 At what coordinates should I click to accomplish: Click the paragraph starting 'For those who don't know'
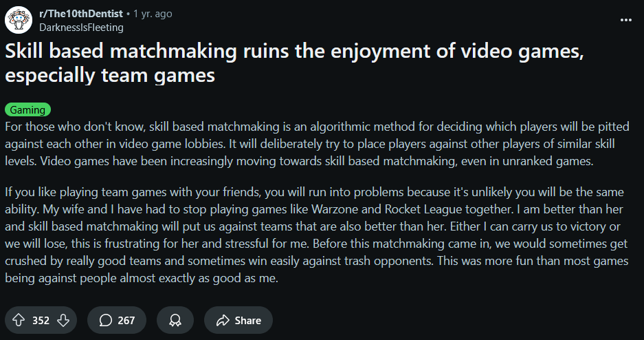point(317,143)
